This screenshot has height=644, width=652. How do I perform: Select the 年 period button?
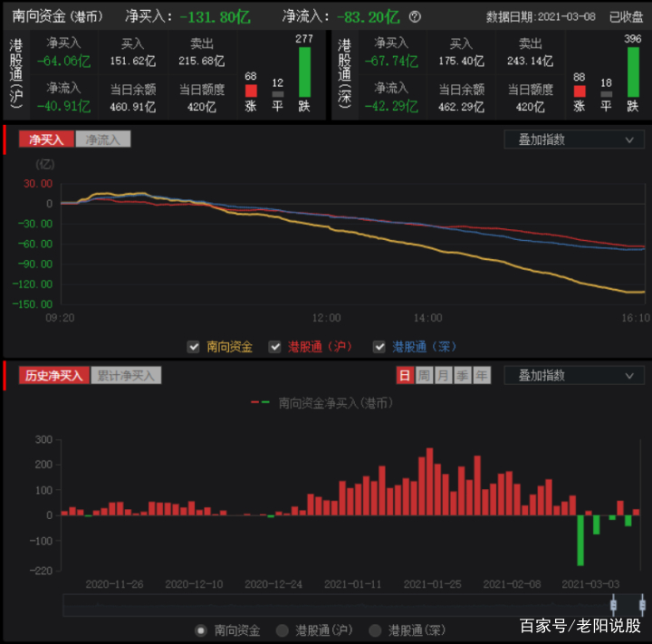click(482, 375)
